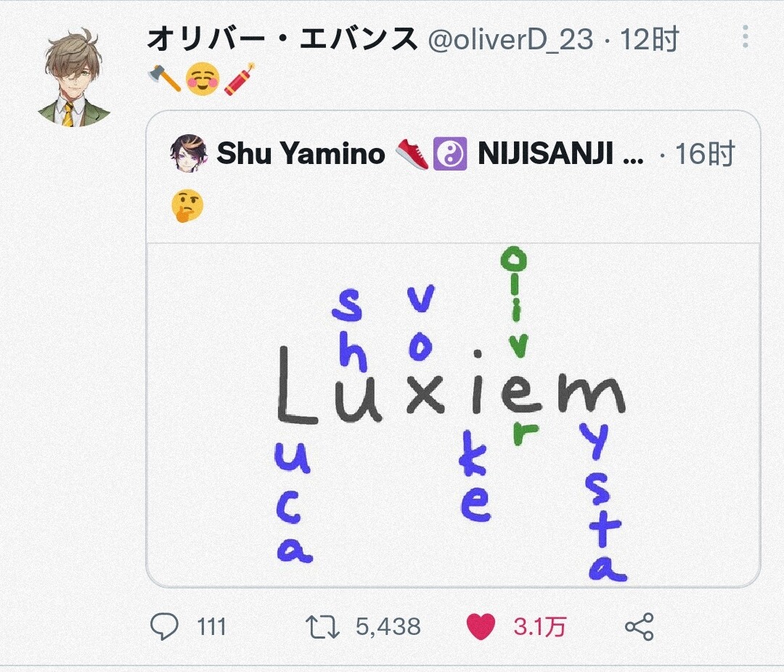Click the axe emoji in the tweet
This screenshot has width=784, height=672.
(x=163, y=78)
